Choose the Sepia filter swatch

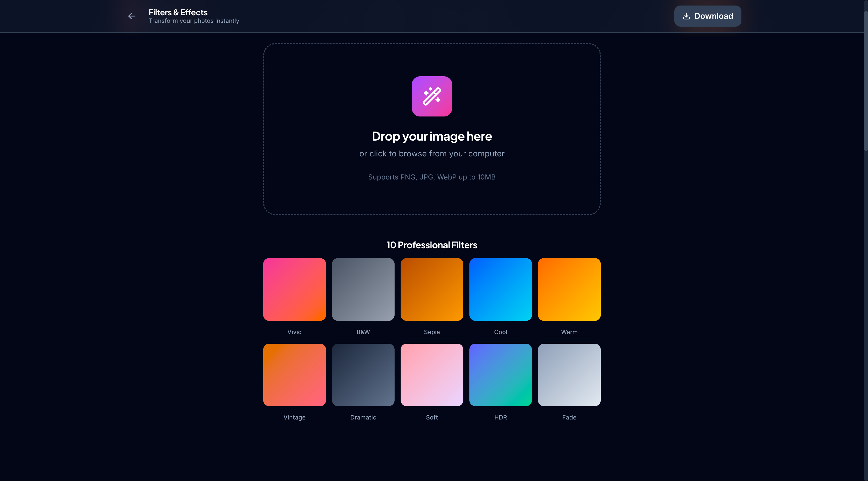[x=432, y=289]
